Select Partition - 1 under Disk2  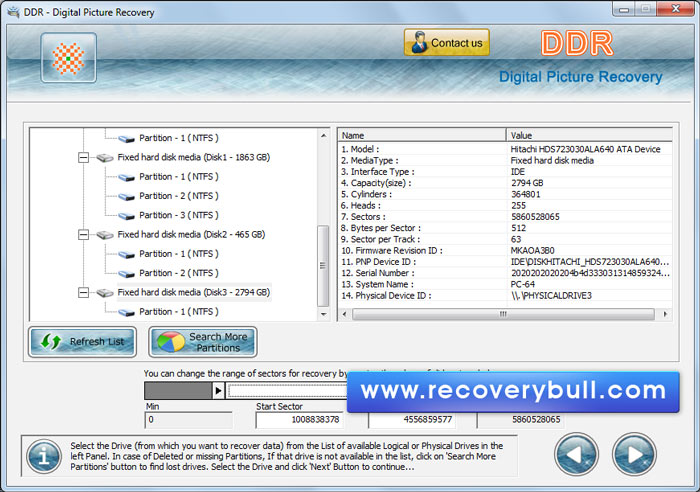coord(179,254)
